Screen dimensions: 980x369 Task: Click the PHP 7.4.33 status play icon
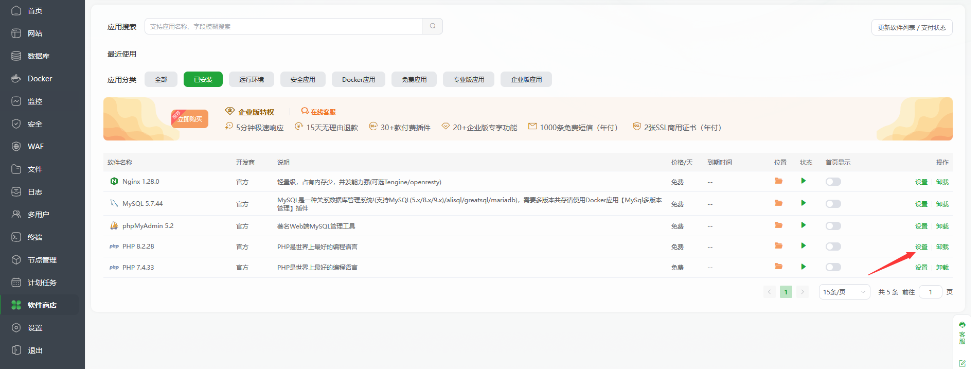[x=804, y=267]
